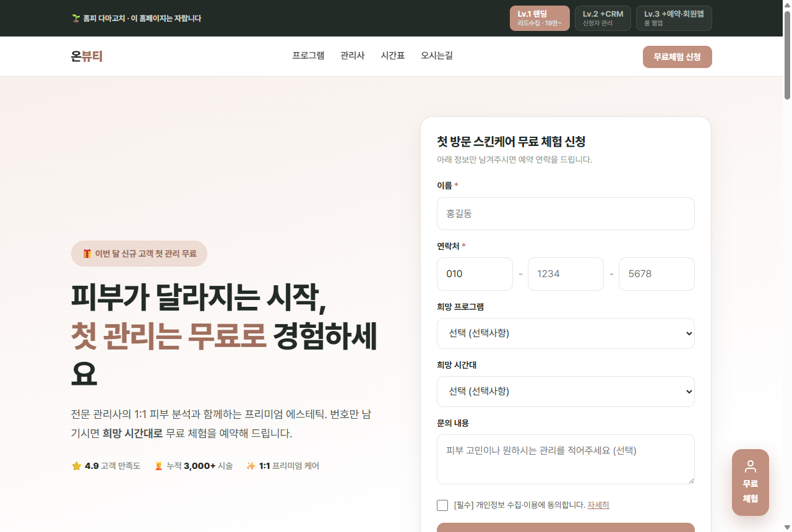Go to 시간표 in navigation
This screenshot has width=792, height=532.
(x=393, y=56)
